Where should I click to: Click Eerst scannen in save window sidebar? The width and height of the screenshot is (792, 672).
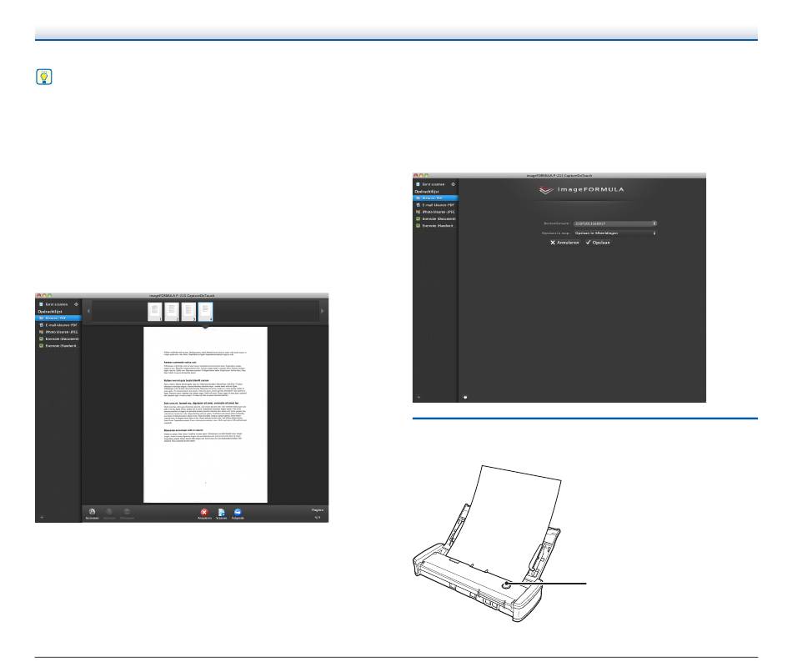(x=430, y=184)
